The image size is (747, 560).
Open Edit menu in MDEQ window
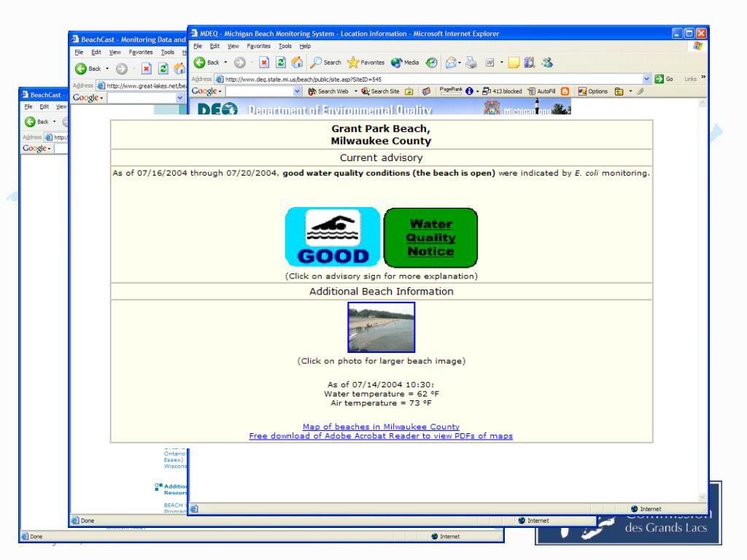215,46
